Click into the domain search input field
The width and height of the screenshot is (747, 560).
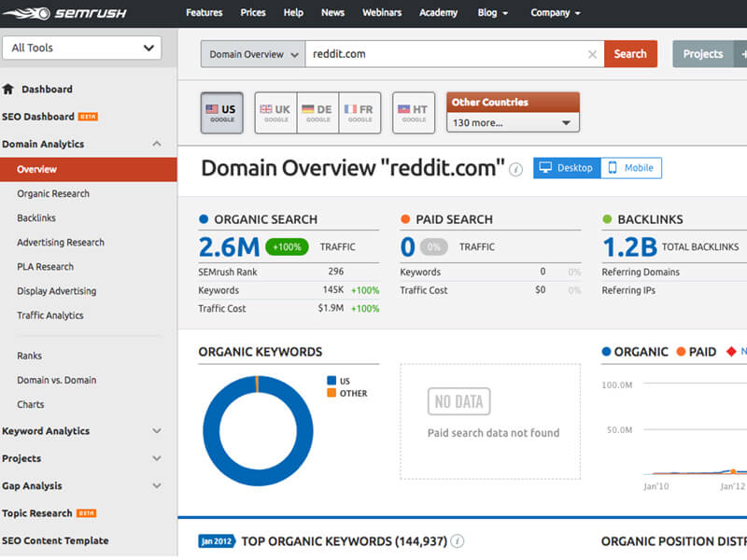(x=448, y=54)
